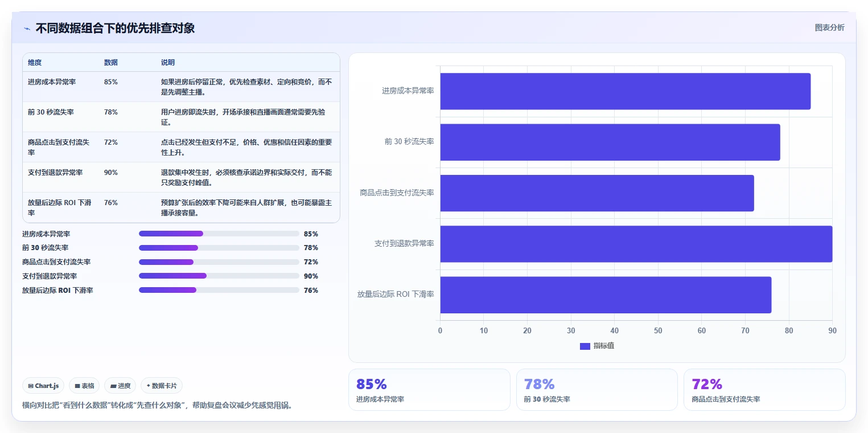Click the 放量后边际 ROI 下滑率 chart axis label

coord(396,295)
